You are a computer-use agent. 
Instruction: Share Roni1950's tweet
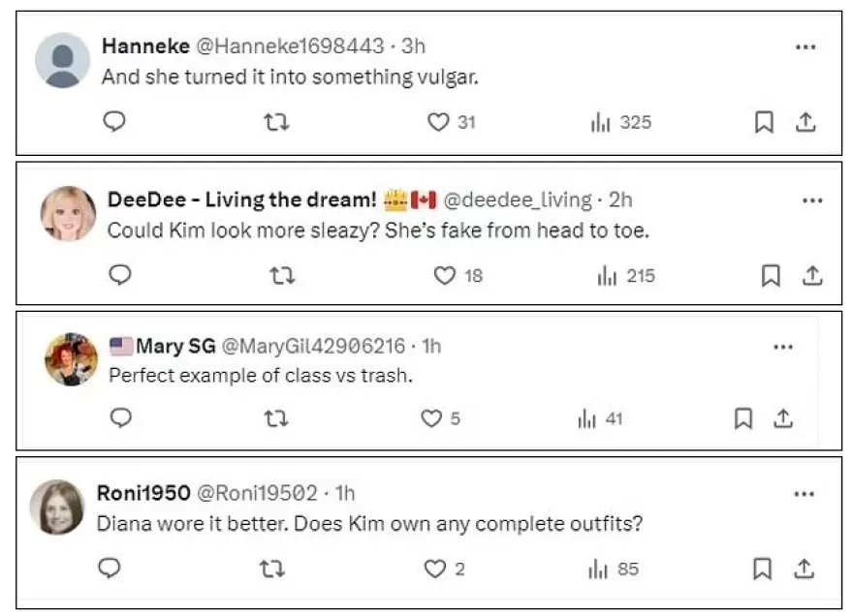pyautogui.click(x=805, y=569)
